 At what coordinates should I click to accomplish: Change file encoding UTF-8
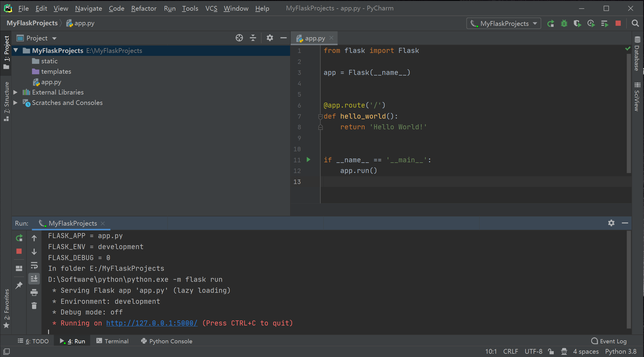(533, 352)
